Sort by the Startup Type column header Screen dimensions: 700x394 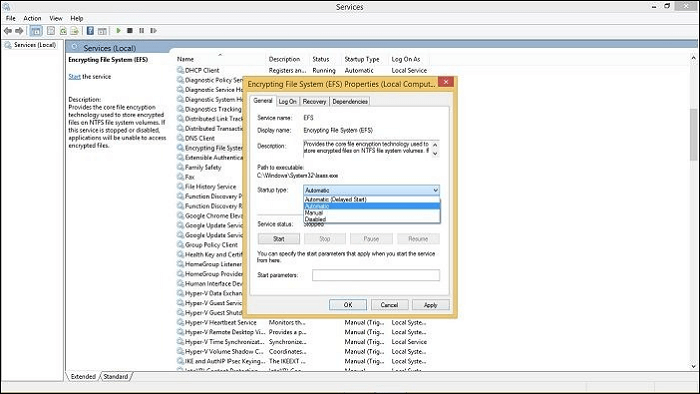[x=362, y=59]
